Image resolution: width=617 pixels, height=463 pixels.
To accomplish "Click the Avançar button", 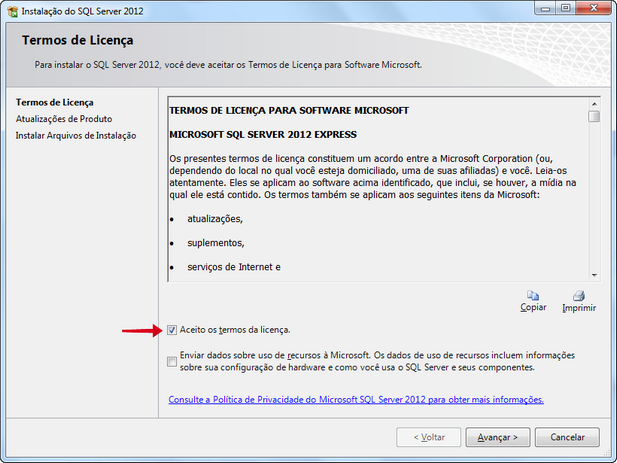I will point(498,437).
